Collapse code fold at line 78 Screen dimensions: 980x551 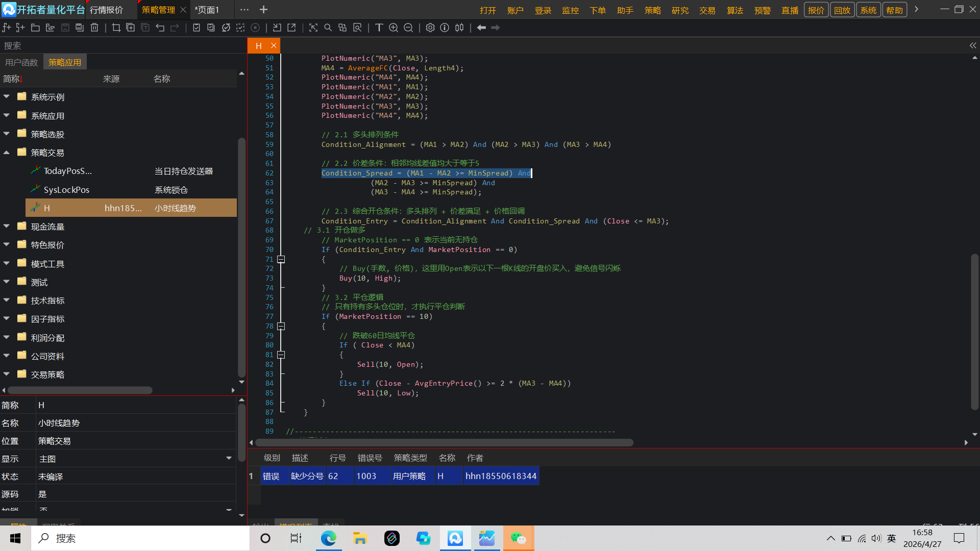[x=281, y=326]
